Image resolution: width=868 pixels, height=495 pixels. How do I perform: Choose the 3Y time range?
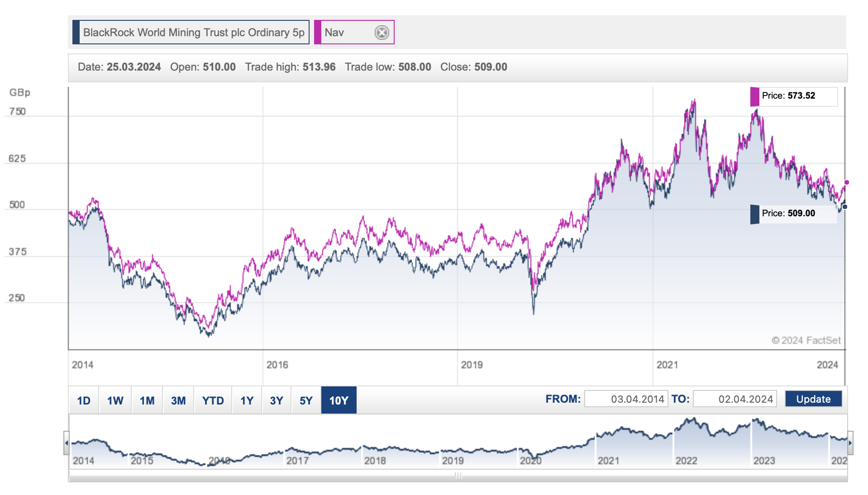pyautogui.click(x=277, y=400)
